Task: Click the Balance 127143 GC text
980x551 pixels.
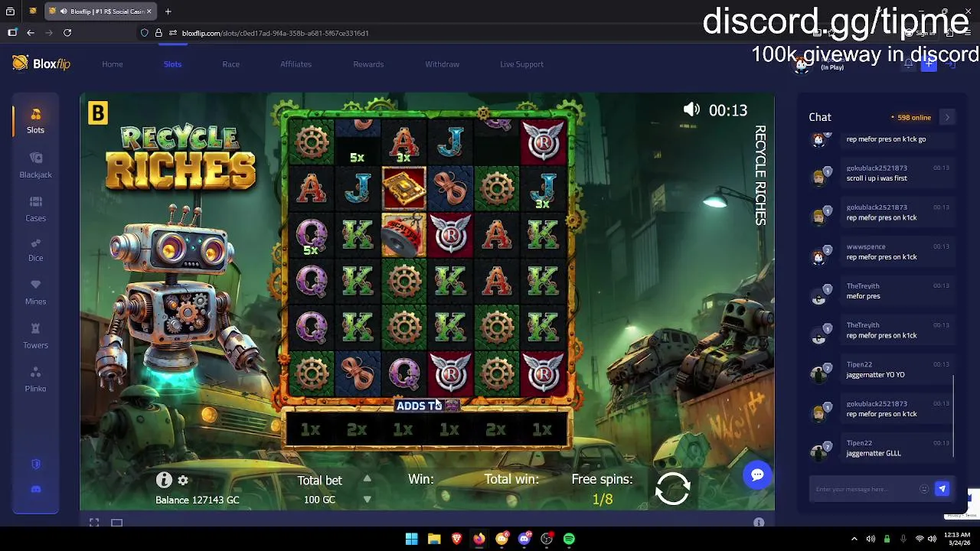Action: coord(198,500)
